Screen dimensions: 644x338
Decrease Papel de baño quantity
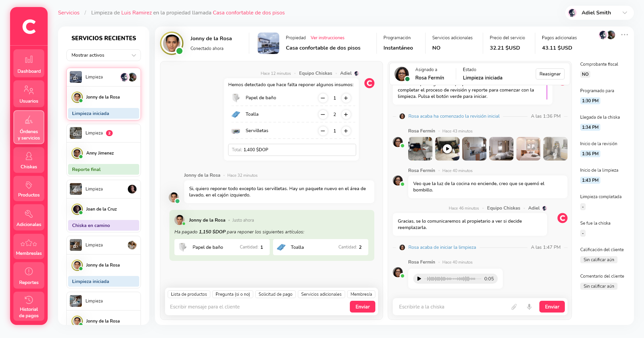[323, 98]
